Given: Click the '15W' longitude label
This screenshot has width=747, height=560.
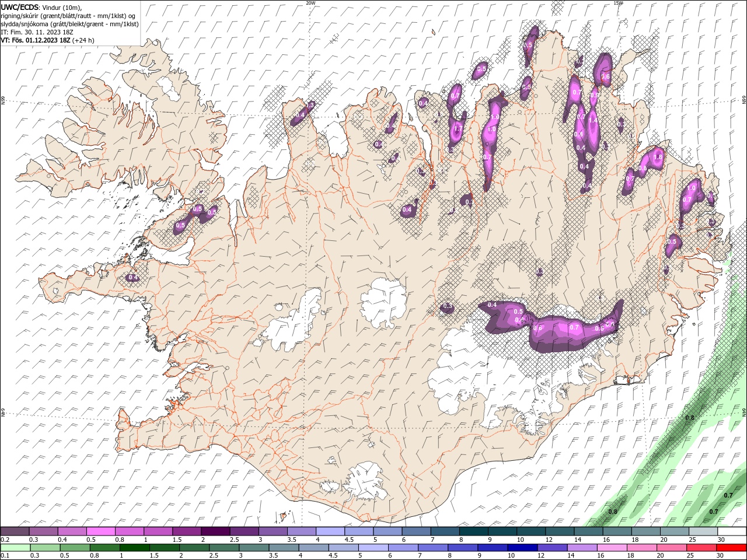Looking at the screenshot, I should point(618,3).
